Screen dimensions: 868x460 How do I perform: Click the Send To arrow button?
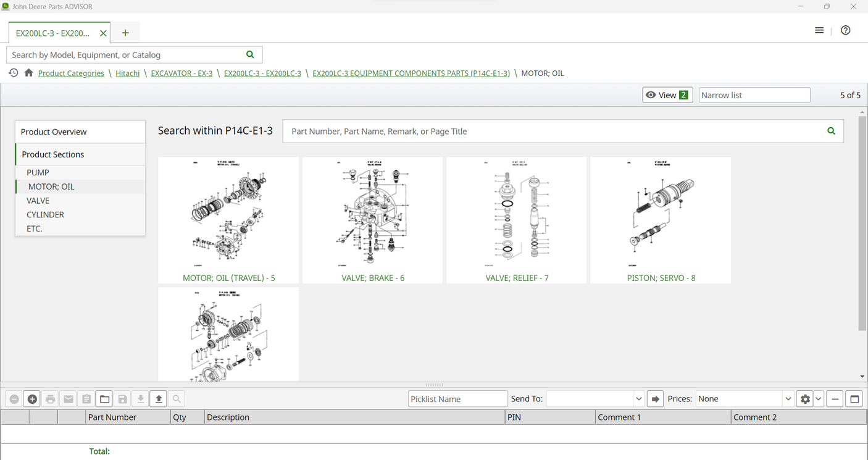[655, 399]
